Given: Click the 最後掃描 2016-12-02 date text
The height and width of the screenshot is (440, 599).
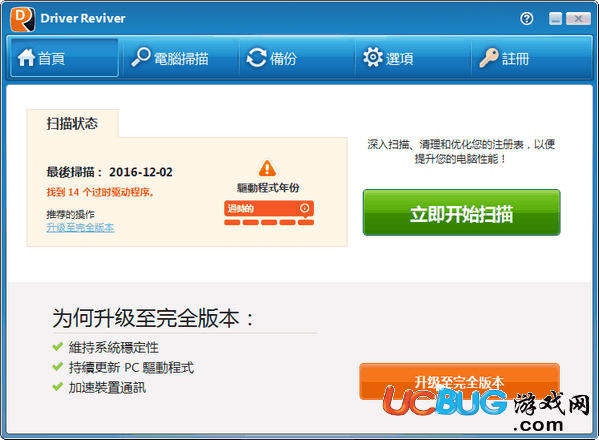Looking at the screenshot, I should [x=110, y=172].
